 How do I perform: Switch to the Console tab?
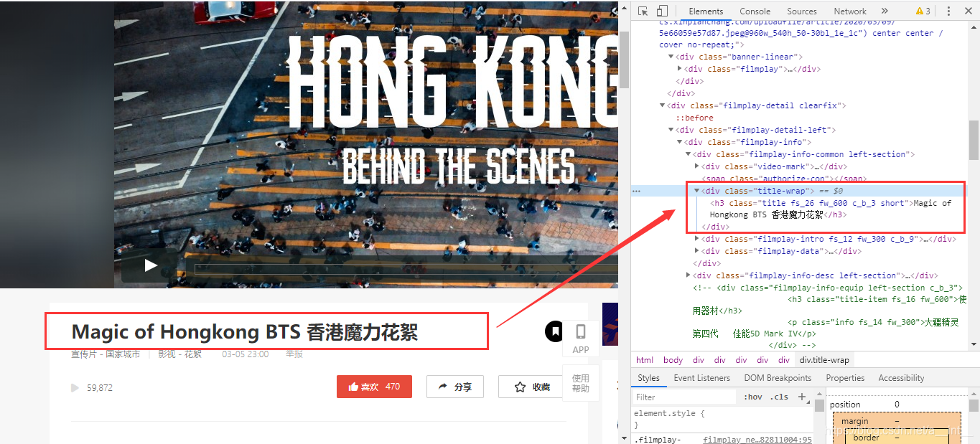755,11
